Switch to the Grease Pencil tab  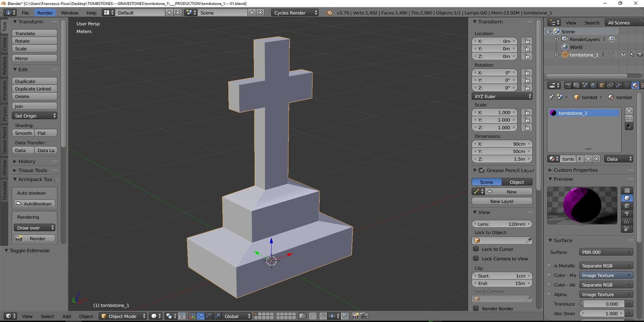[4, 140]
